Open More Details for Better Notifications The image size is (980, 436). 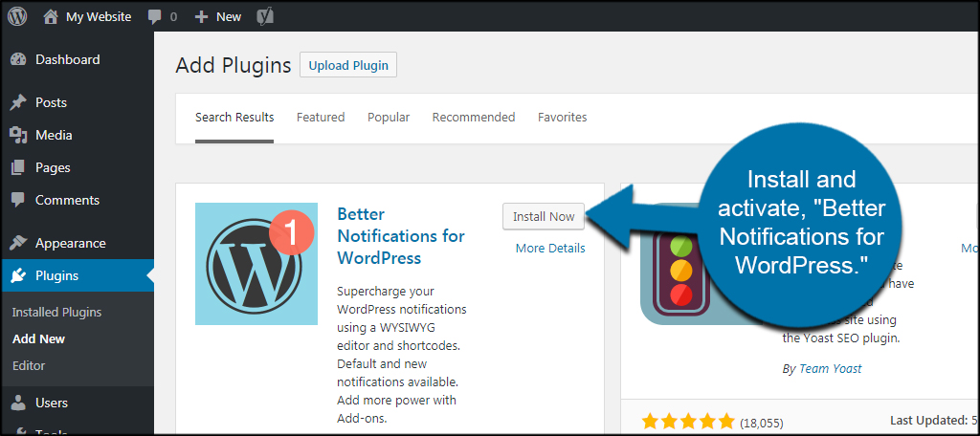pyautogui.click(x=550, y=249)
